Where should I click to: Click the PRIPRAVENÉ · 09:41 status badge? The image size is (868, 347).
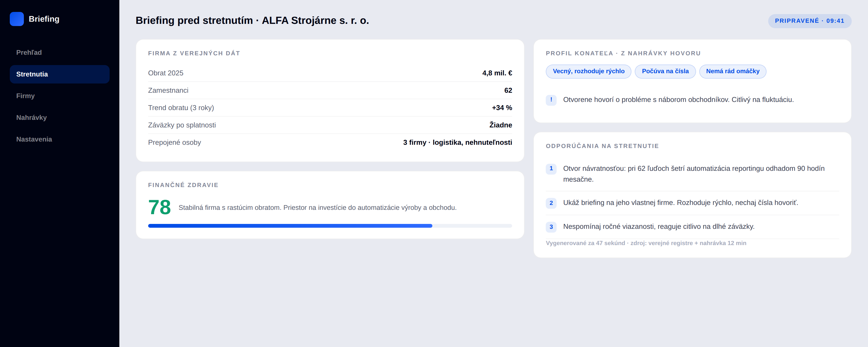click(x=809, y=21)
